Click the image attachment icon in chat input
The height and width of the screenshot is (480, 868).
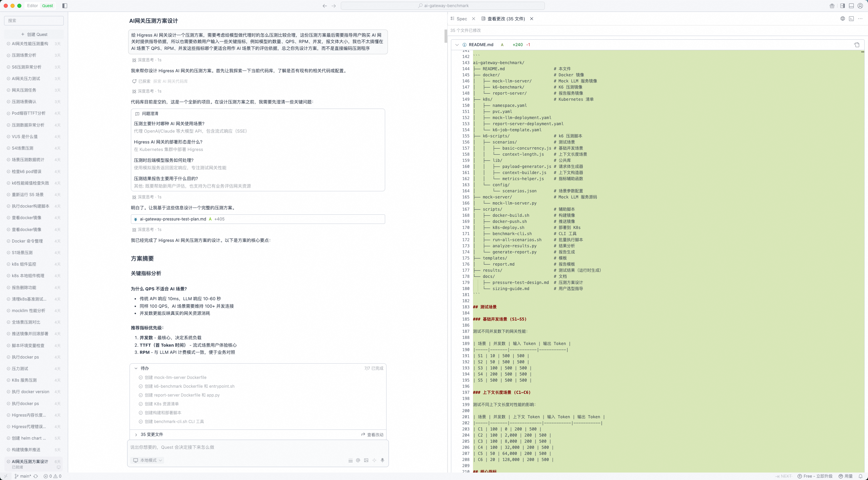[366, 460]
